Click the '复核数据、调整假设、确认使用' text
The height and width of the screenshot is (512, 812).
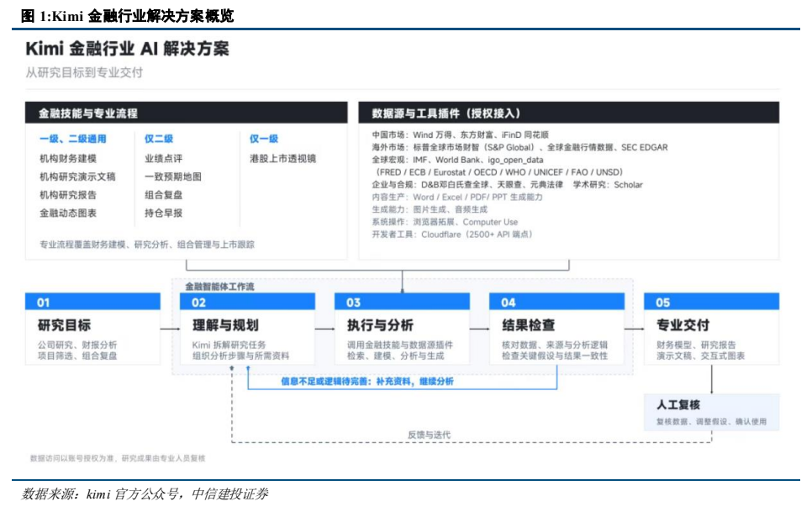pyautogui.click(x=711, y=421)
